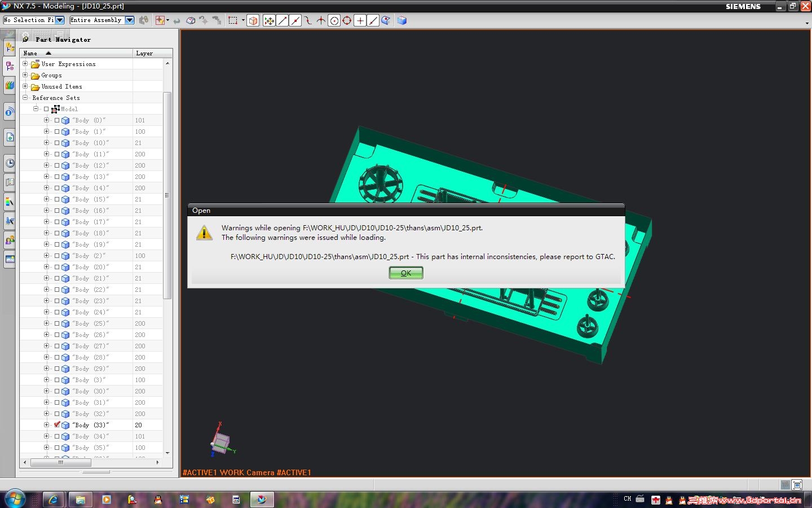This screenshot has width=812, height=508.
Task: Expand the "Body (0)" tree node
Action: click(x=46, y=120)
